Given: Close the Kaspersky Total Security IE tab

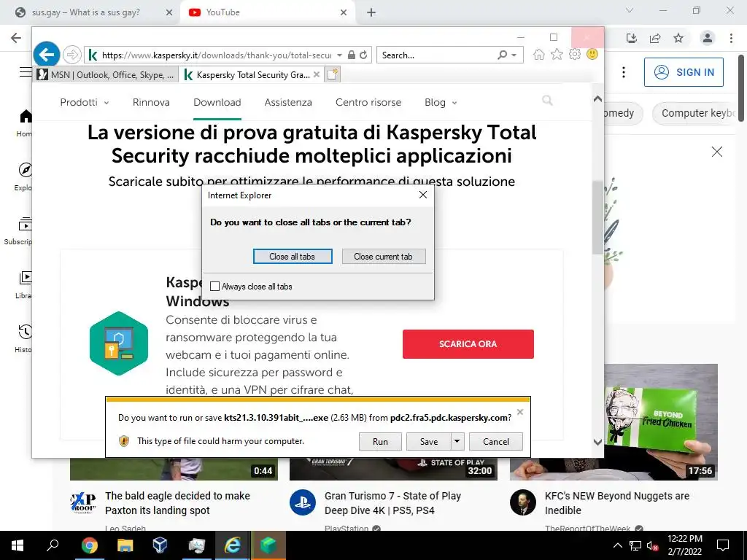Looking at the screenshot, I should pos(317,75).
